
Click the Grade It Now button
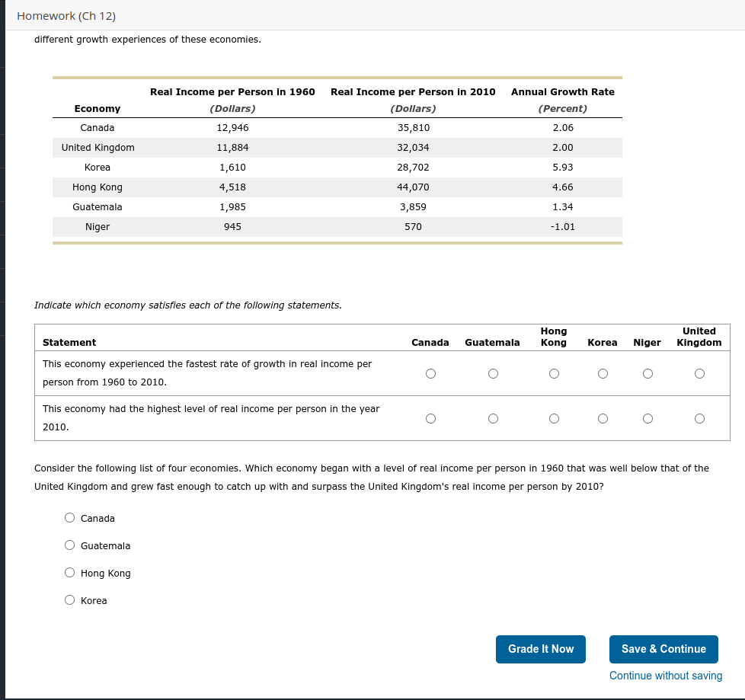coord(541,649)
